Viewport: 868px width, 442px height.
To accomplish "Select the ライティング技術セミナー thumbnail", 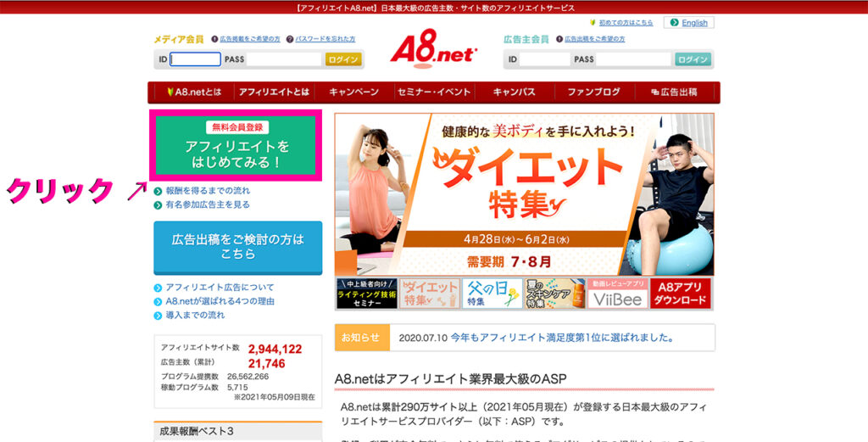I will click(367, 294).
